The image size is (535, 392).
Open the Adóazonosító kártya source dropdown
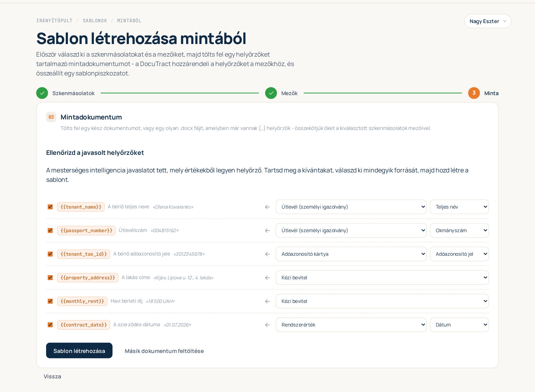click(x=351, y=254)
